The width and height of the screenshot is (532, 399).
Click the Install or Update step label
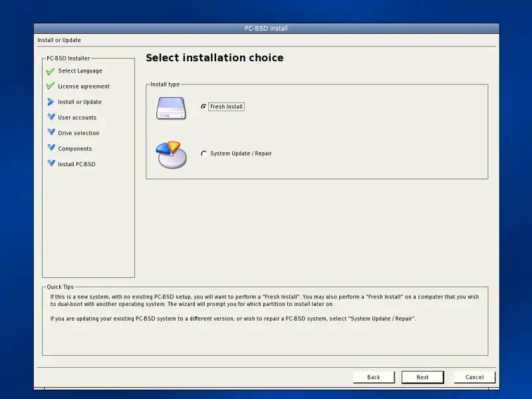(x=80, y=102)
